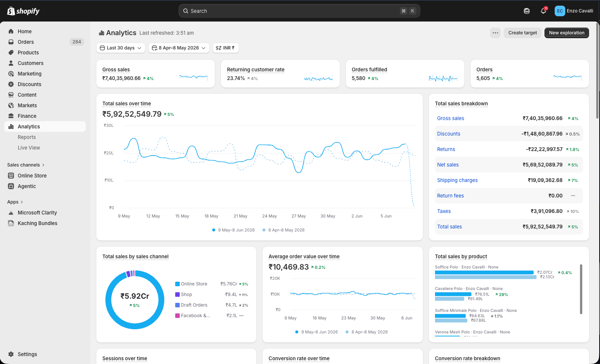Expand the Sales channels section chevron
This screenshot has height=364, width=600.
point(43,165)
